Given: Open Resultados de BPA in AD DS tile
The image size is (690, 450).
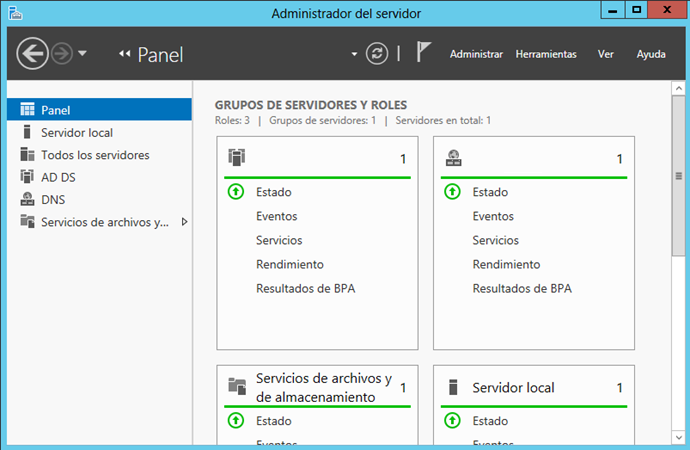Looking at the screenshot, I should 305,289.
